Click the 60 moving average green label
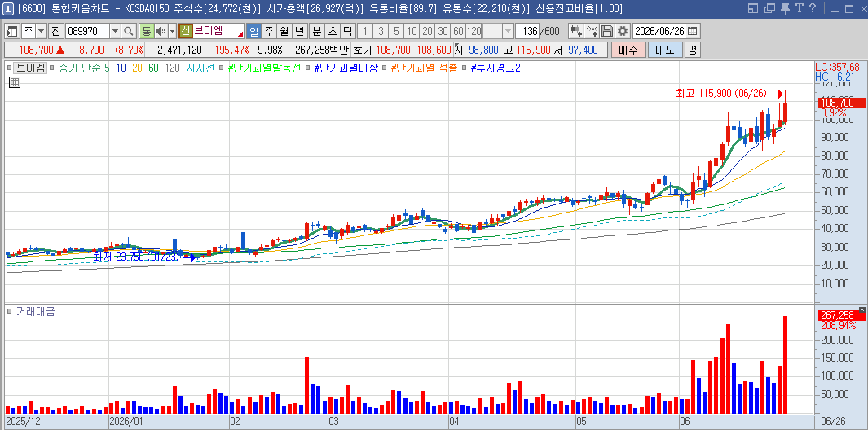 click(x=153, y=68)
